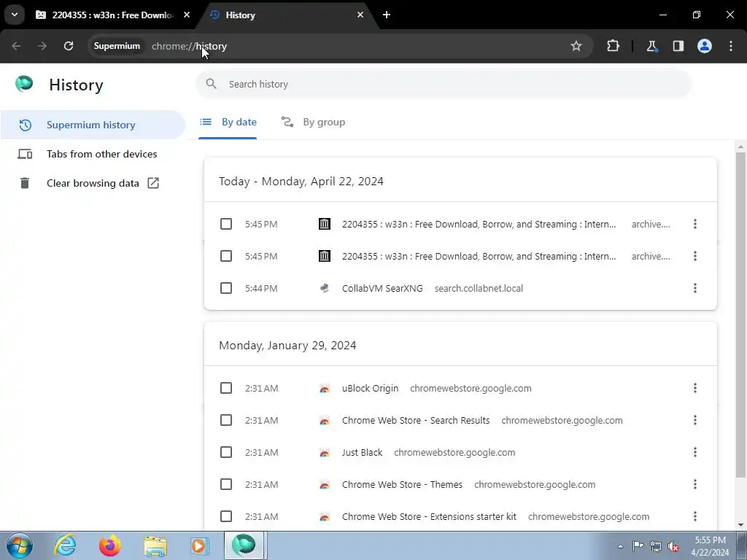Open actions menu for CollabVM SearXNG entry
This screenshot has width=747, height=560.
click(695, 288)
